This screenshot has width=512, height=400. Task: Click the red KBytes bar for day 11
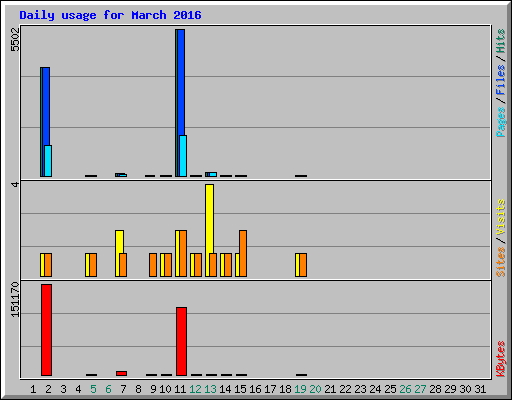coord(181,341)
